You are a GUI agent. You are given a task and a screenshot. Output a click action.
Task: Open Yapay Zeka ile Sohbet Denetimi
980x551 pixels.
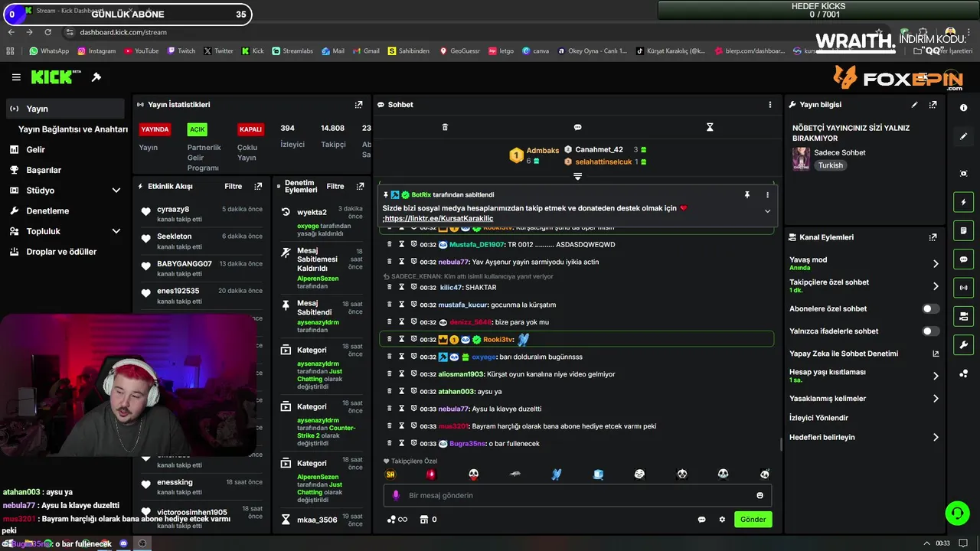pos(864,354)
